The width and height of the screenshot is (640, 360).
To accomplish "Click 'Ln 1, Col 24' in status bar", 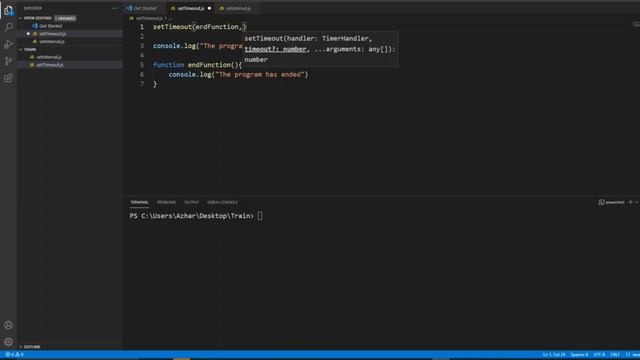I will (554, 354).
